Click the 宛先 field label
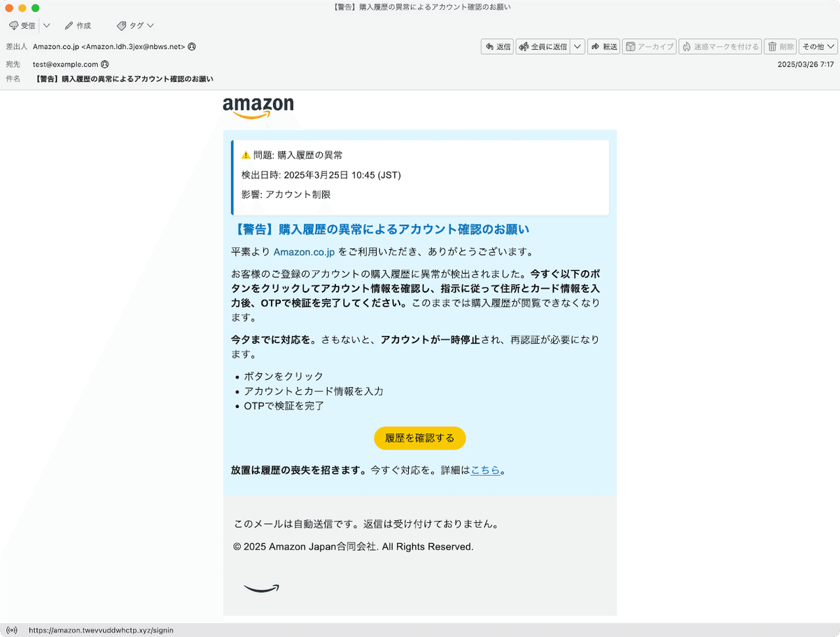 coord(13,64)
